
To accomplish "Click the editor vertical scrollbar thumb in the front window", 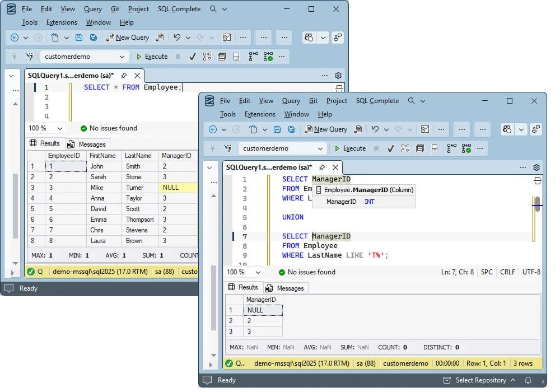I will tap(538, 204).
